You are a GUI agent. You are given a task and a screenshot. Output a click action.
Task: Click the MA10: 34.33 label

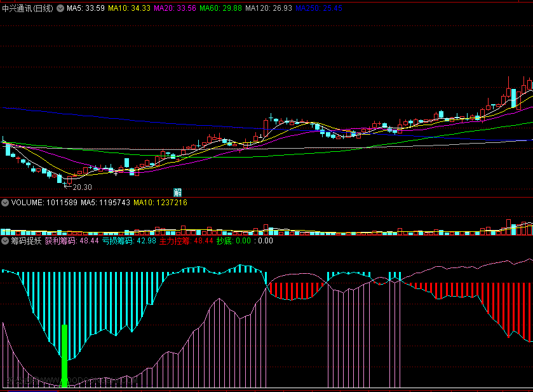129,8
